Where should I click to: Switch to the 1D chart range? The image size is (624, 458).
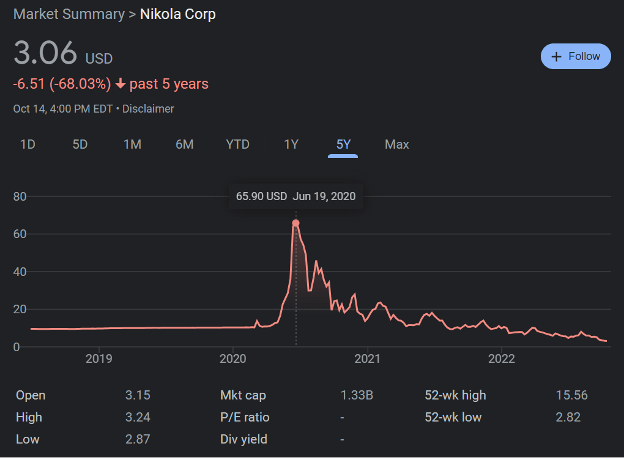[x=28, y=144]
